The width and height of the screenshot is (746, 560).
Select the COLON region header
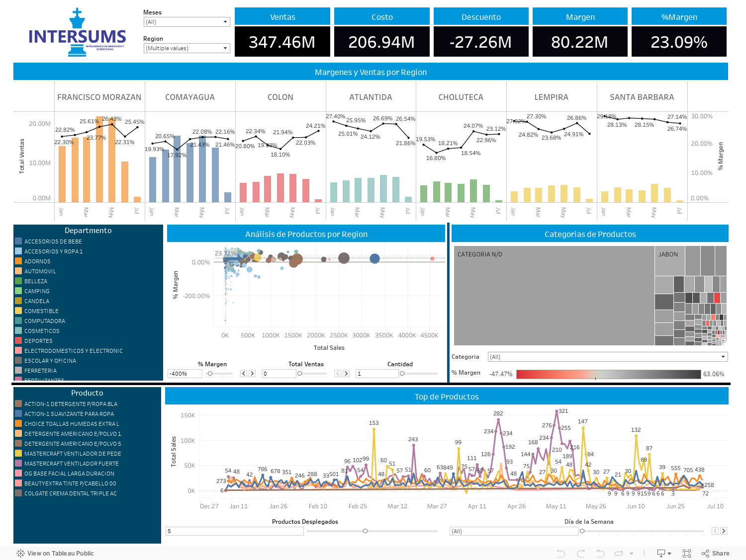coord(280,97)
